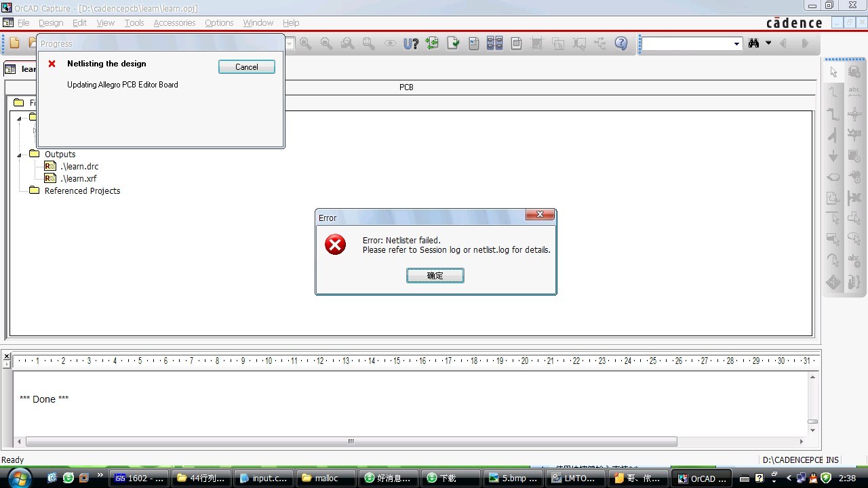This screenshot has height=488, width=868.
Task: Click the session log horizontal scrollbar
Action: (351, 442)
